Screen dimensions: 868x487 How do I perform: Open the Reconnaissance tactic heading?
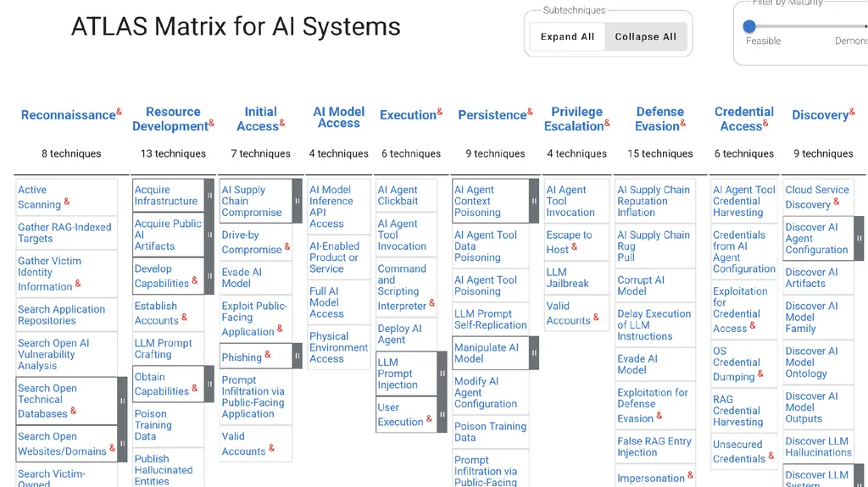point(68,115)
